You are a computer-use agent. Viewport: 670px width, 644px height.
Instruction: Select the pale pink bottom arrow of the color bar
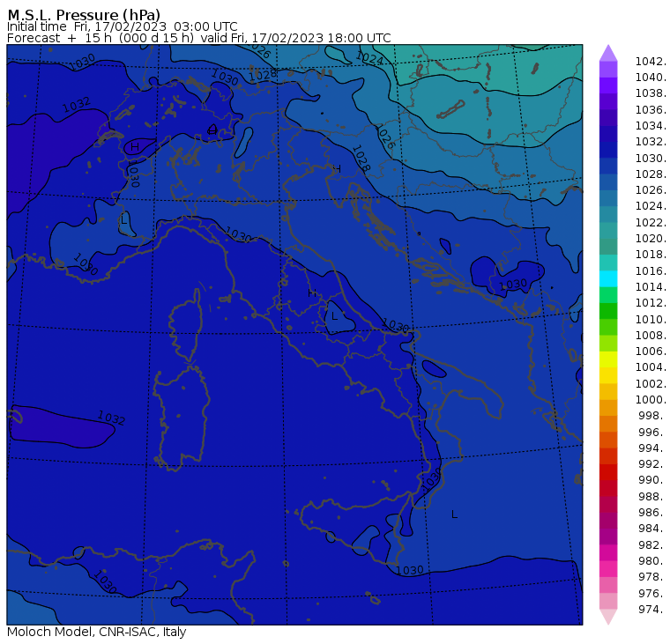pos(608,617)
